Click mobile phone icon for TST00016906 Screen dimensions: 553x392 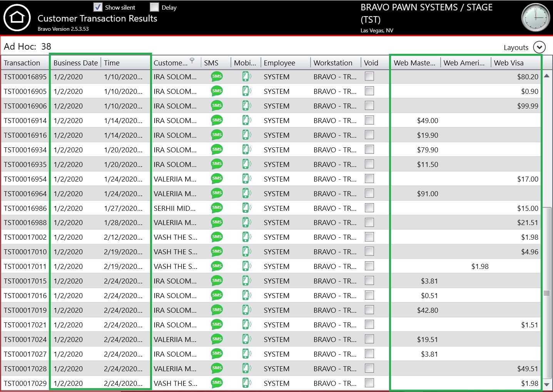246,106
